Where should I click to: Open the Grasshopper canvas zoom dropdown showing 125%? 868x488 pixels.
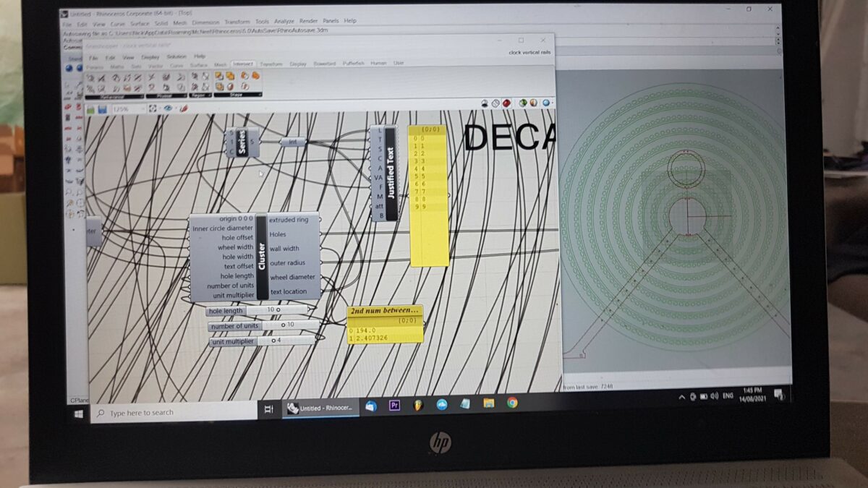(x=128, y=109)
